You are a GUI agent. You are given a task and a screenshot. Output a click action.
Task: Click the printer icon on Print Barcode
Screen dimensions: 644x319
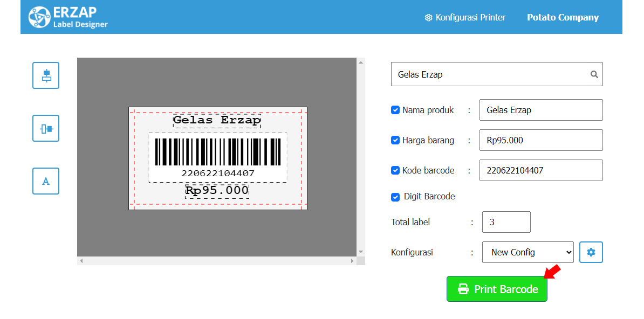point(463,289)
